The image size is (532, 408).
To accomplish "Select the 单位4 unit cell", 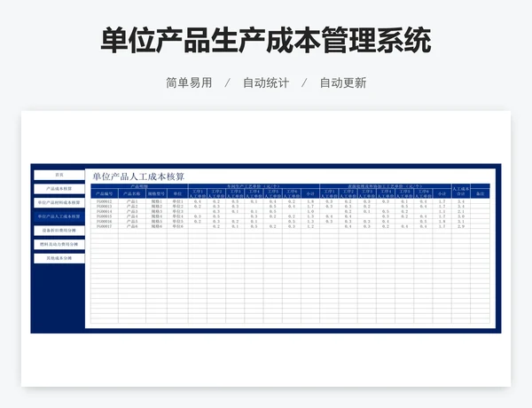I will tap(177, 216).
